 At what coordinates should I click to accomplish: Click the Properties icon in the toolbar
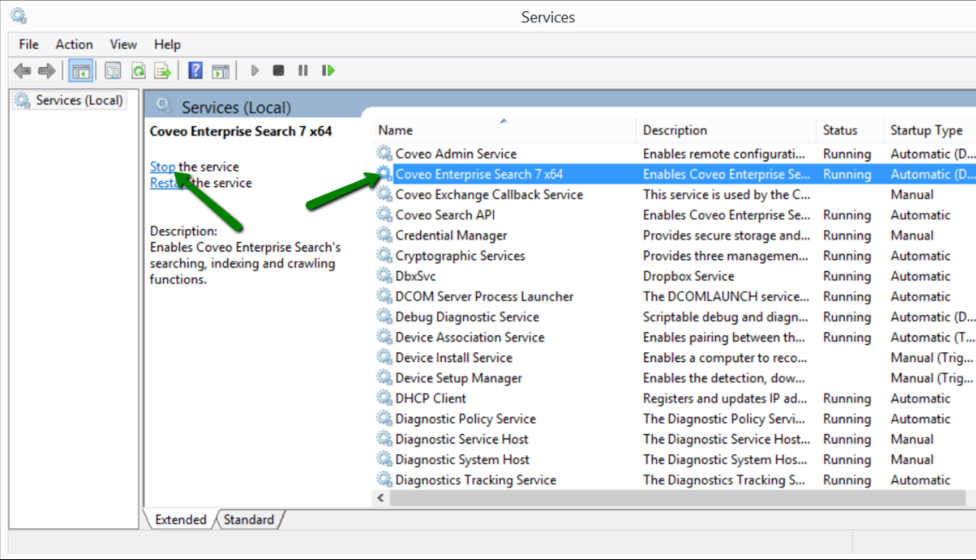(x=112, y=69)
